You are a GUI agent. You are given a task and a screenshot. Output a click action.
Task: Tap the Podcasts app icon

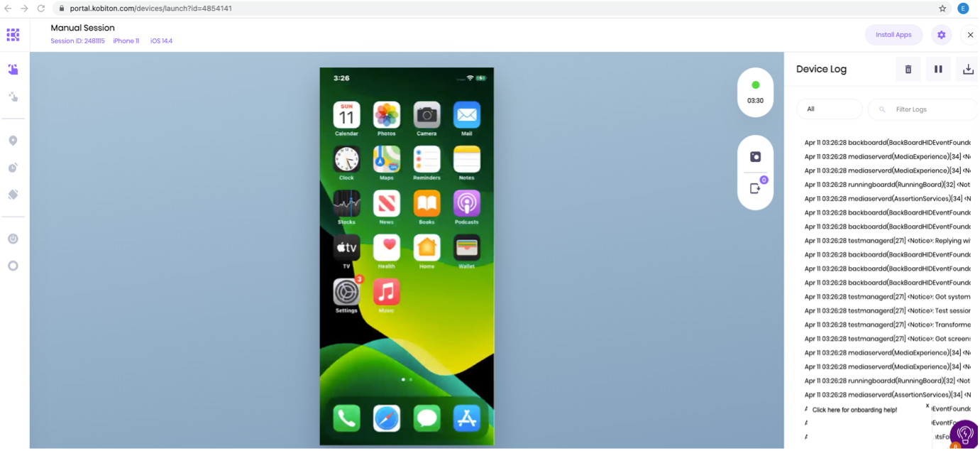pyautogui.click(x=466, y=204)
